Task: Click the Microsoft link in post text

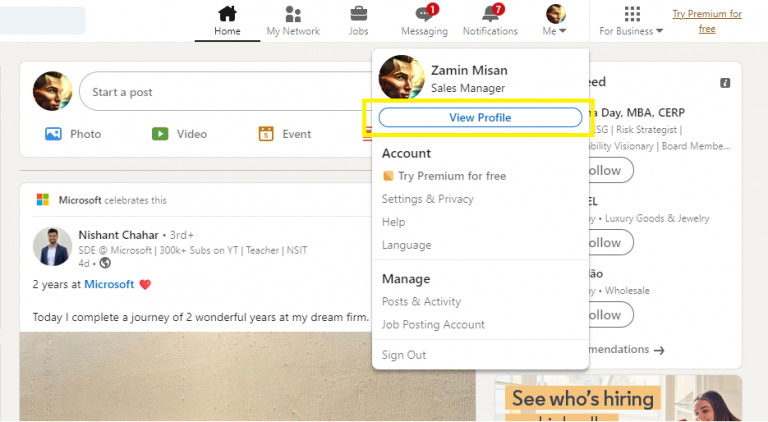Action: (109, 284)
